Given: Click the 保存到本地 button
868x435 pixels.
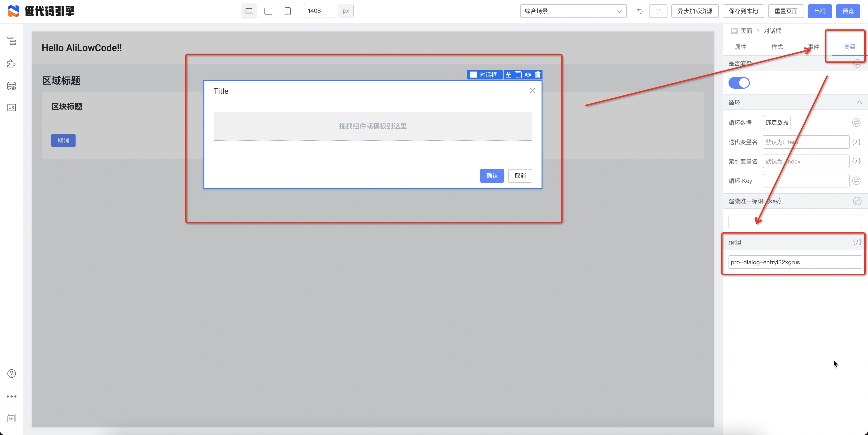Looking at the screenshot, I should 743,11.
